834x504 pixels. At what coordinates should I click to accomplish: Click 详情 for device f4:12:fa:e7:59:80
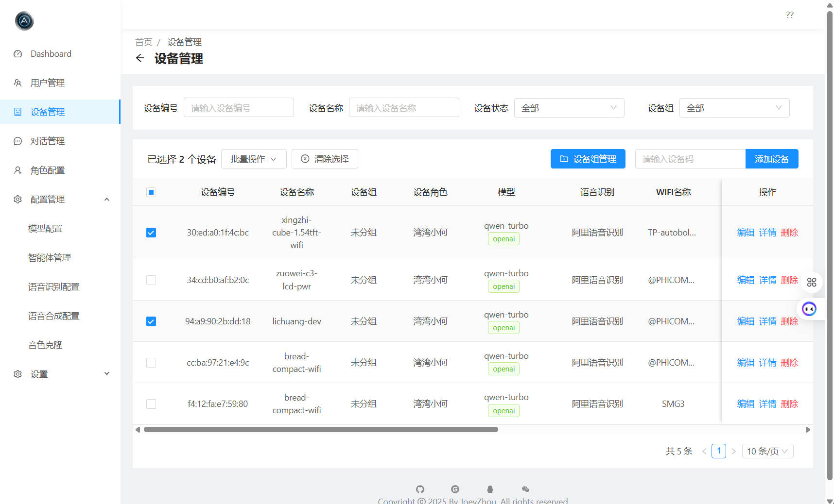point(767,403)
